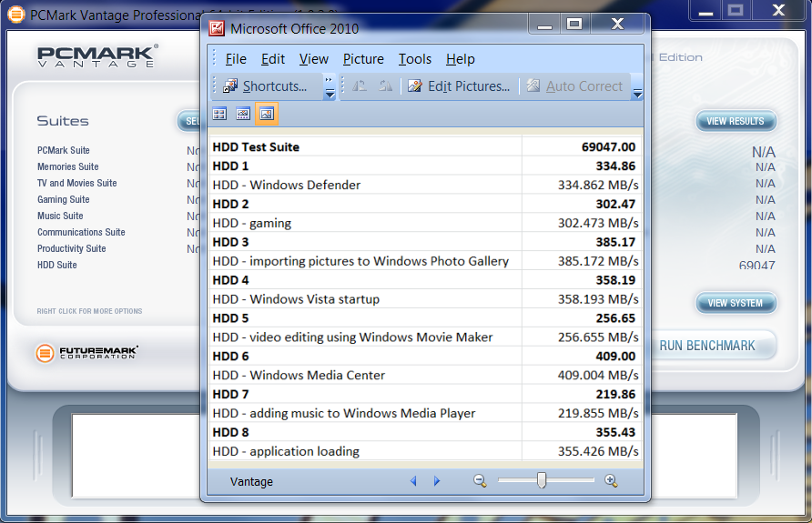
Task: Click the zoom slider handle
Action: point(542,480)
